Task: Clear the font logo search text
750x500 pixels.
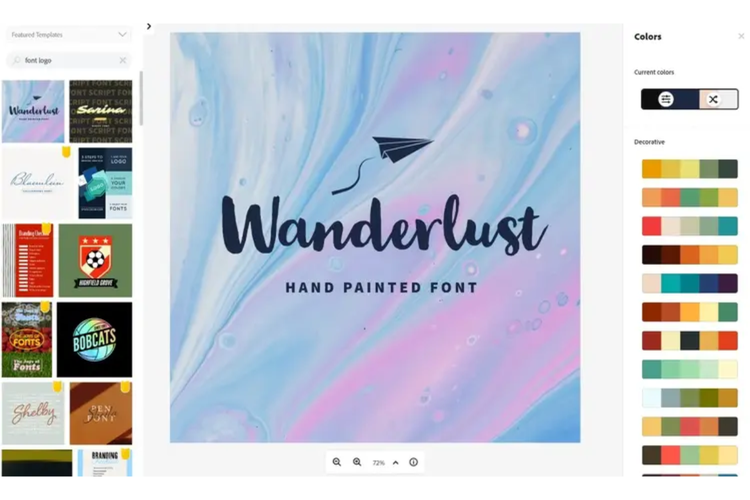Action: 123,60
